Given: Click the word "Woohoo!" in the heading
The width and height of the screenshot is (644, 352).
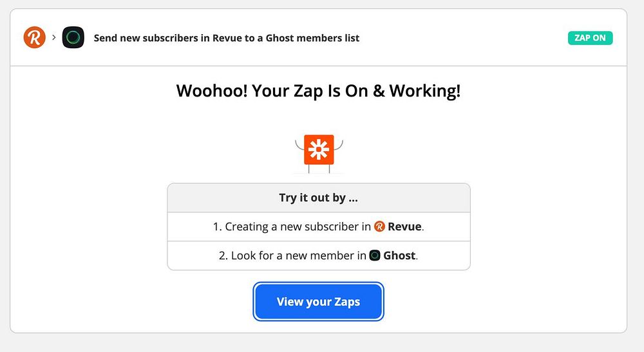Looking at the screenshot, I should [211, 91].
